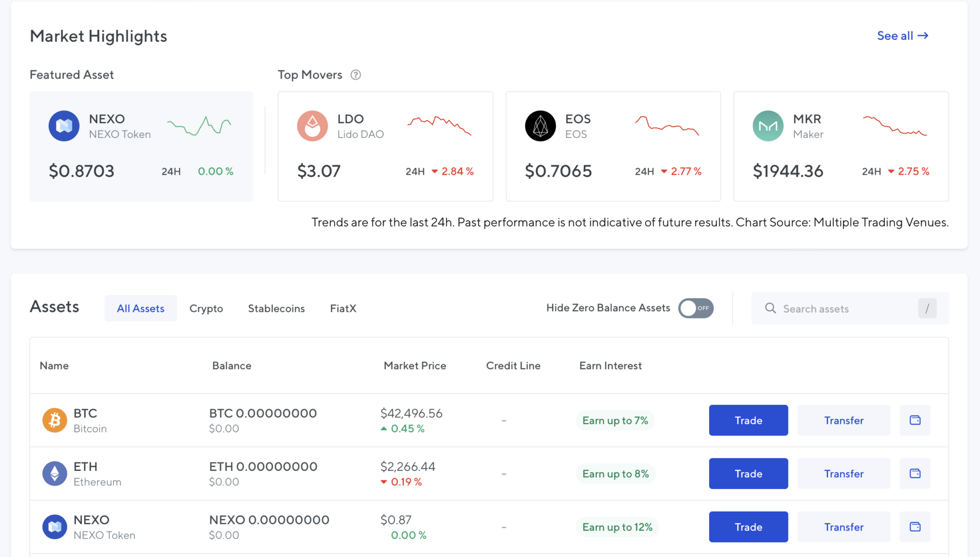Click the All Assets tab
This screenshot has width=980, height=557.
[x=141, y=308]
